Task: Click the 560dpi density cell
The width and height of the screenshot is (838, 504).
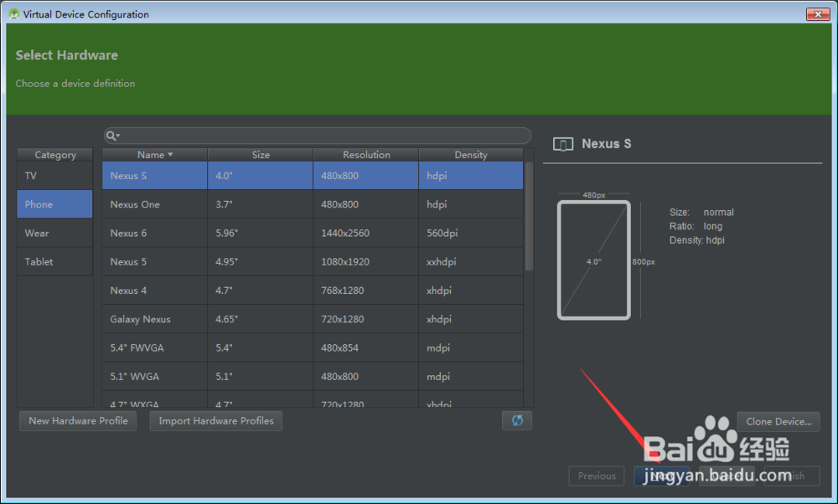Action: pyautogui.click(x=471, y=234)
